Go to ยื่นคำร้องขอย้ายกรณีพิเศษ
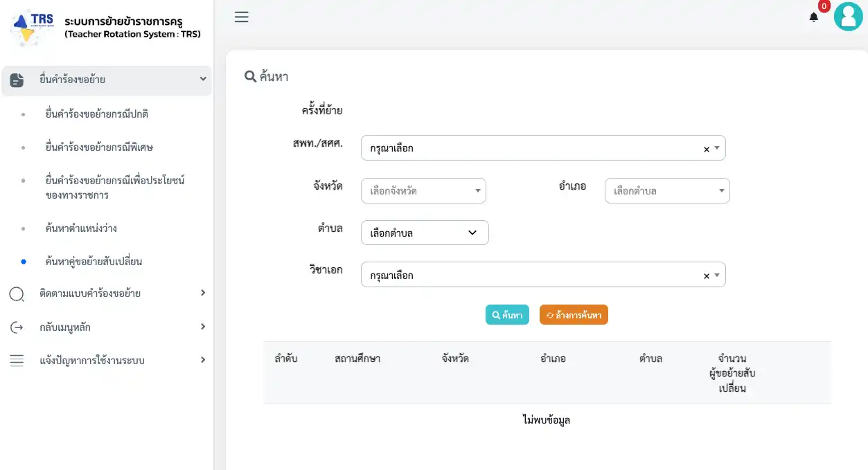The height and width of the screenshot is (470, 868). 99,147
